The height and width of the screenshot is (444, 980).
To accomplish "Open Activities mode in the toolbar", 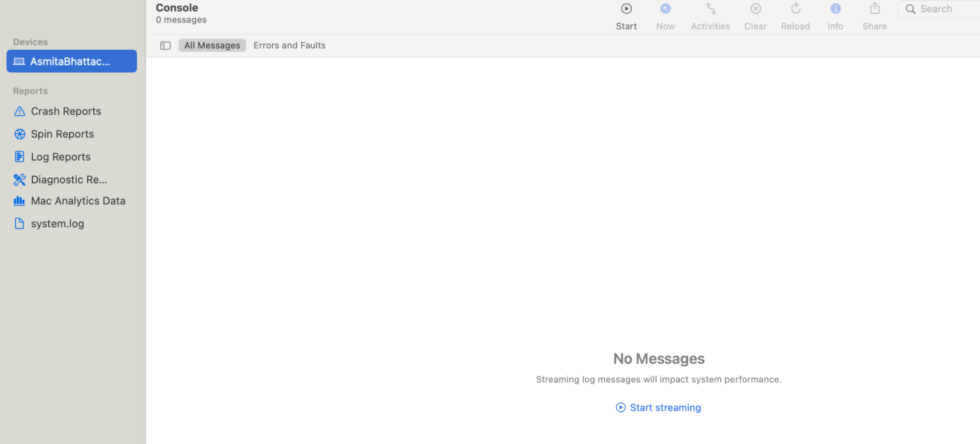I will tap(710, 9).
